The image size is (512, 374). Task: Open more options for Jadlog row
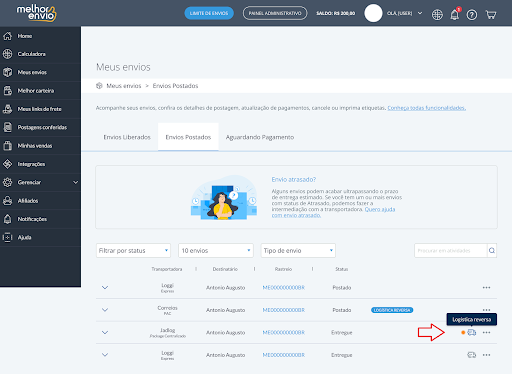coord(486,332)
